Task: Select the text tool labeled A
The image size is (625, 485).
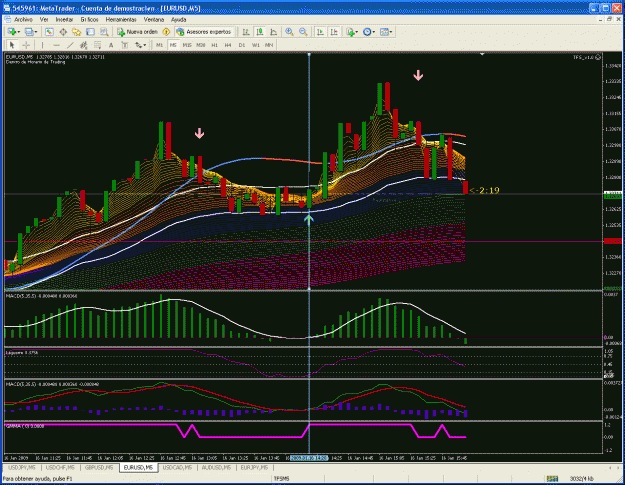Action: point(111,45)
